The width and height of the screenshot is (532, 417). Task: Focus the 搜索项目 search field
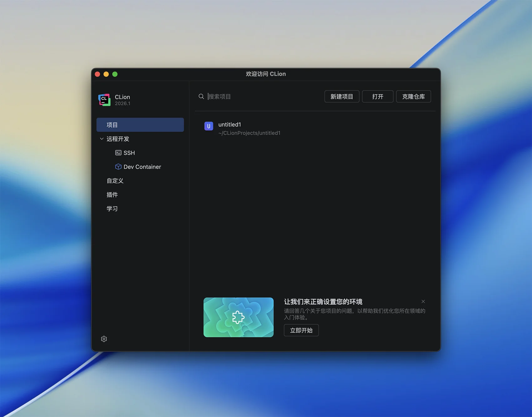(263, 97)
